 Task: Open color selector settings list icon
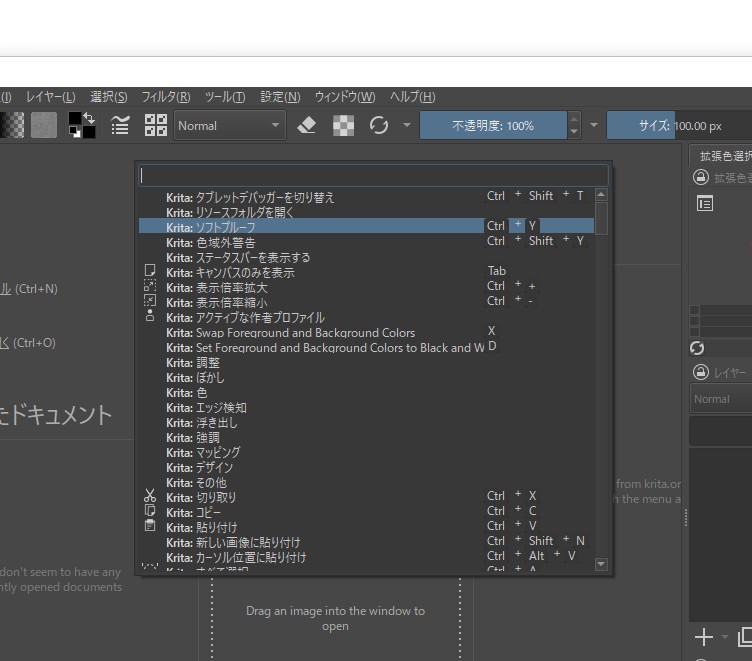pos(705,204)
